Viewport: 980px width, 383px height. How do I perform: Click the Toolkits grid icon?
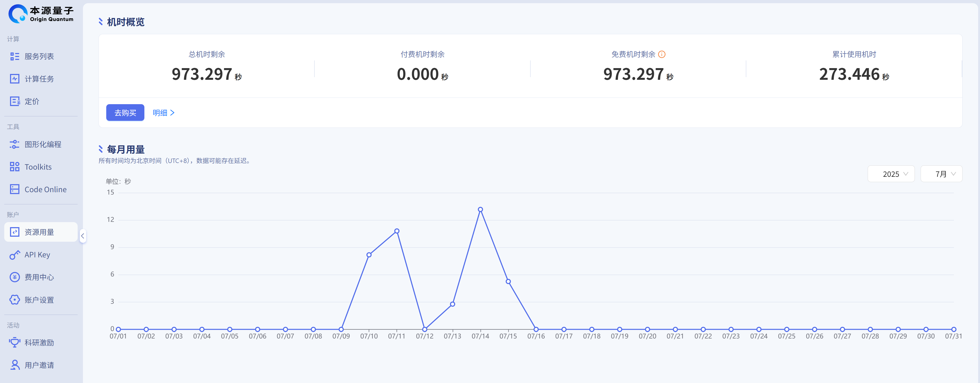point(15,167)
